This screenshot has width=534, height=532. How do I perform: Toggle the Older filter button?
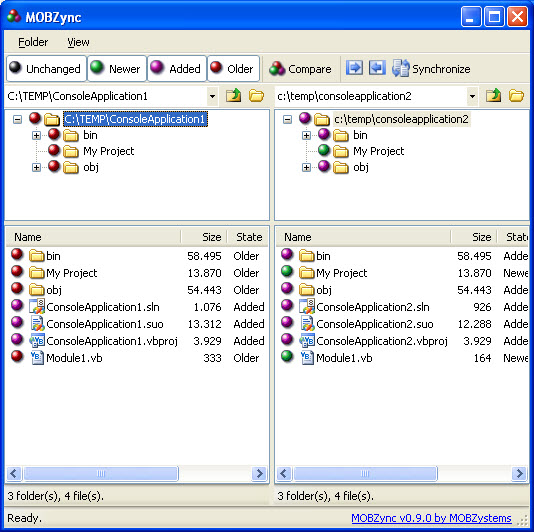click(233, 68)
